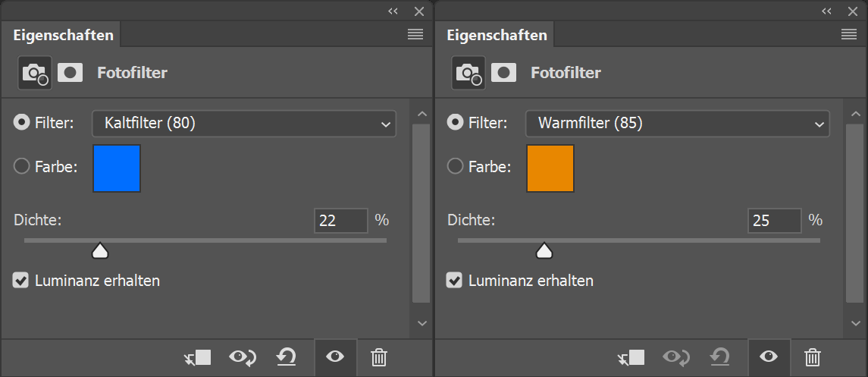This screenshot has height=377, width=868.
Task: Delete the Kaltfilter adjustment layer via trash icon
Action: (379, 357)
